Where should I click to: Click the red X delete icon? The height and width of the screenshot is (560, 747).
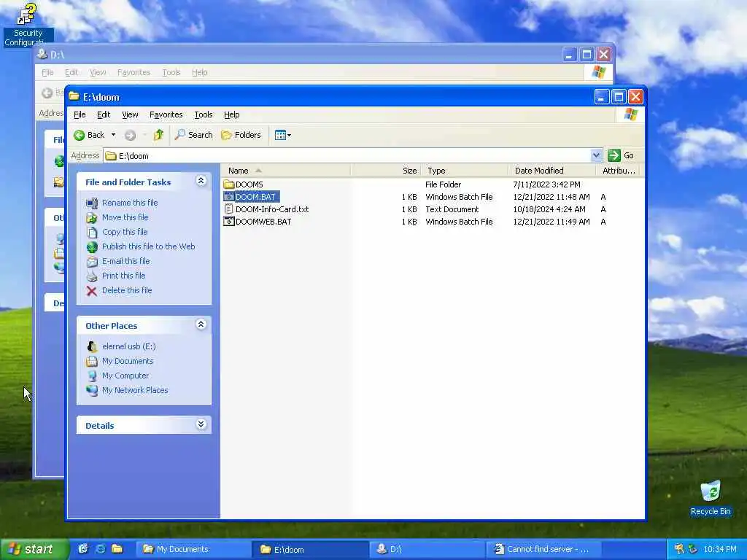[x=91, y=291]
